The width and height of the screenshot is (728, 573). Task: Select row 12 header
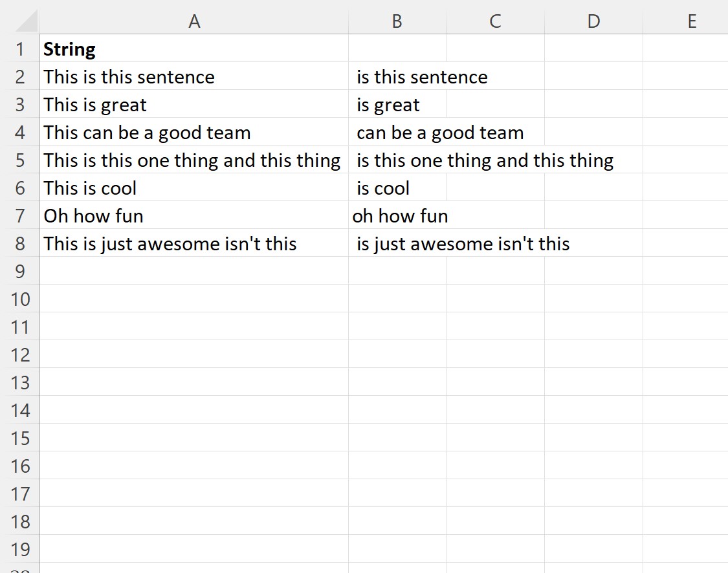(20, 354)
